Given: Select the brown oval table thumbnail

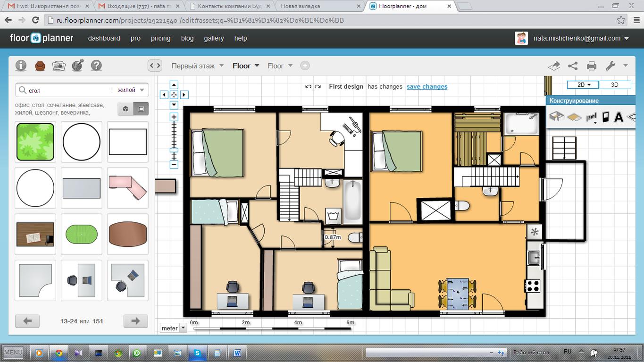Looking at the screenshot, I should [128, 234].
